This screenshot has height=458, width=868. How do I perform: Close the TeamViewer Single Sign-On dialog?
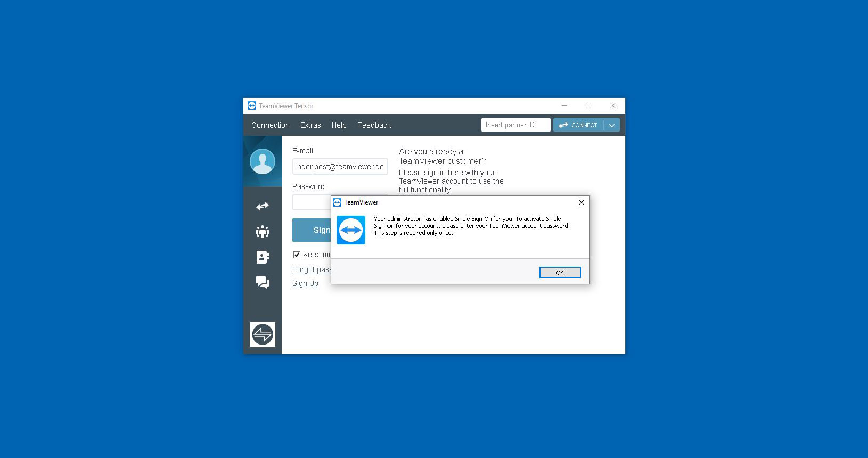(x=582, y=202)
